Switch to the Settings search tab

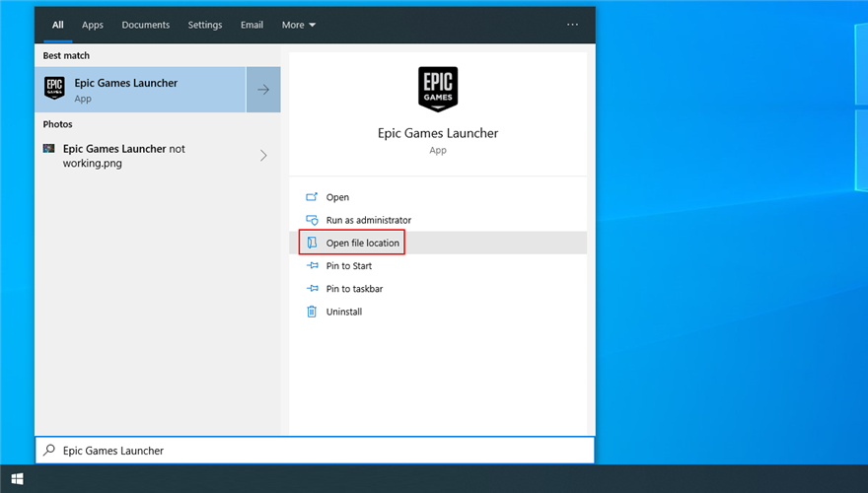coord(205,25)
